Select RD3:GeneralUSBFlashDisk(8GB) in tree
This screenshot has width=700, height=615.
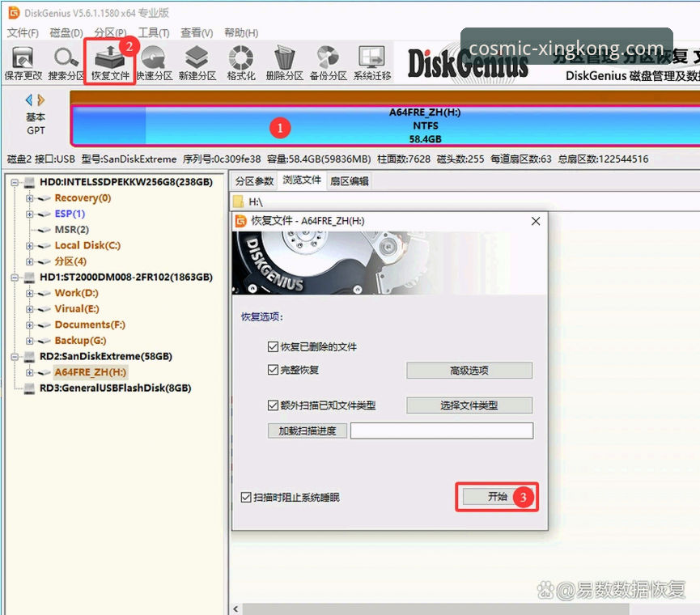tap(115, 388)
